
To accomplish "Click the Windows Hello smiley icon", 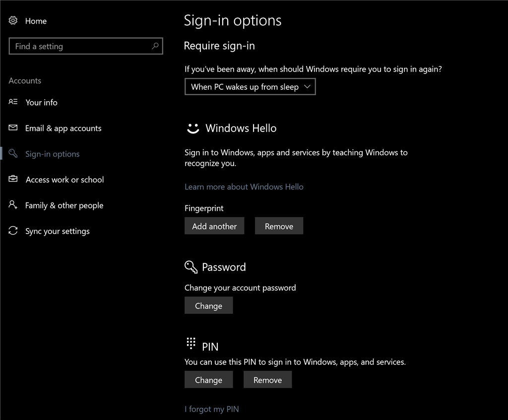I will pos(193,128).
